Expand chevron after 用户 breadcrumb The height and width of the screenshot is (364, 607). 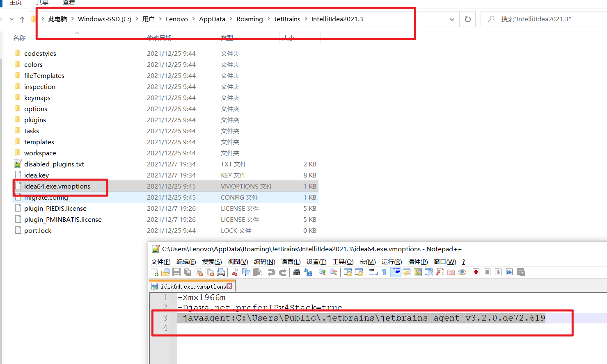(x=160, y=19)
